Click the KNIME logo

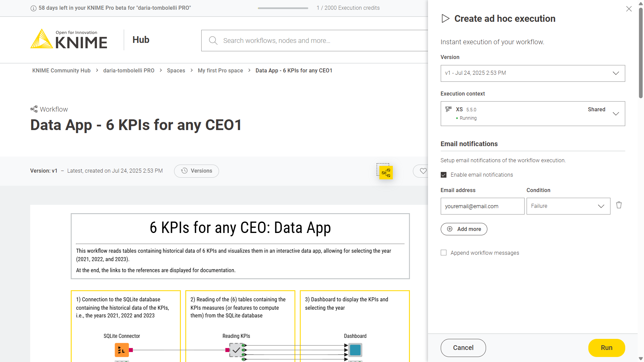point(69,40)
